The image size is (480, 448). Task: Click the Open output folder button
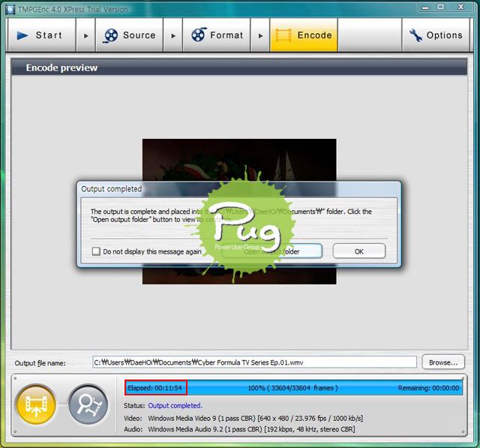click(271, 251)
